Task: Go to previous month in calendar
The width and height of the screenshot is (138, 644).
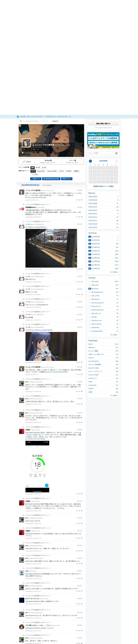Action: pos(90,161)
